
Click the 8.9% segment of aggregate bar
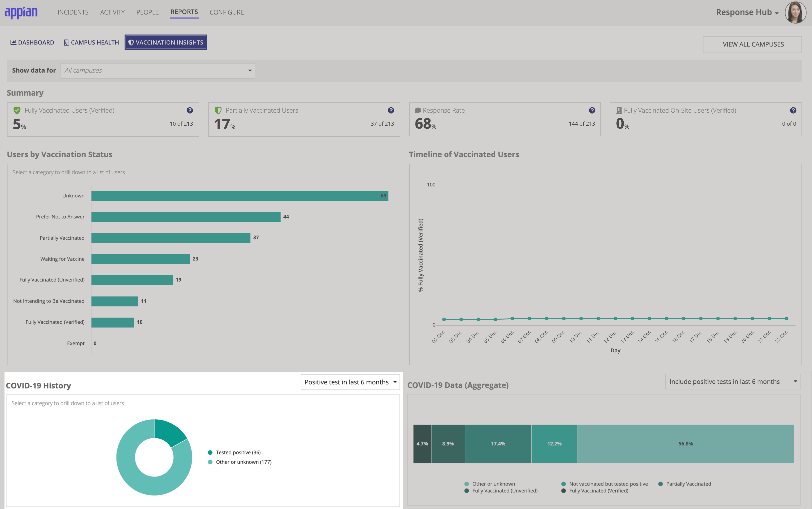(448, 444)
